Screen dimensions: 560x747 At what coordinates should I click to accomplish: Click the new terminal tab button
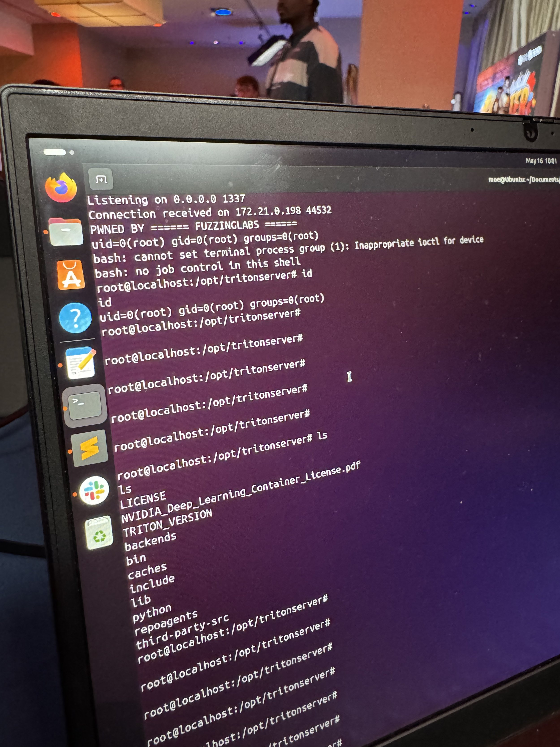pyautogui.click(x=101, y=179)
